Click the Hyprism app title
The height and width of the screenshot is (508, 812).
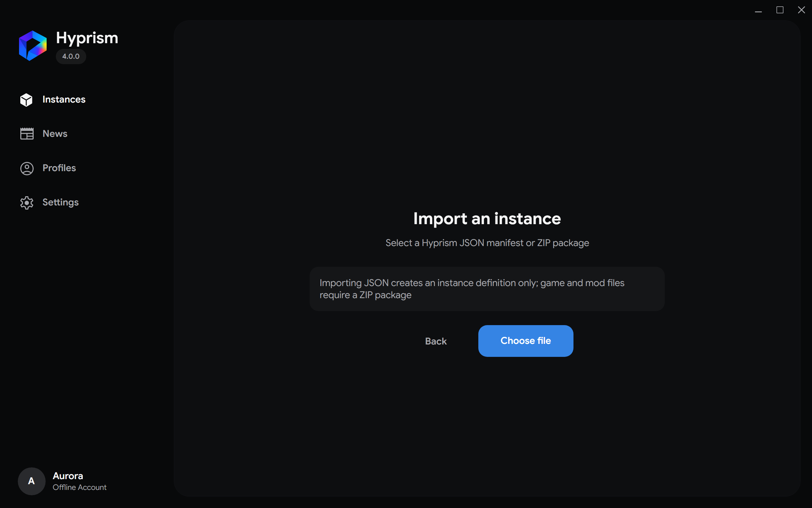87,38
